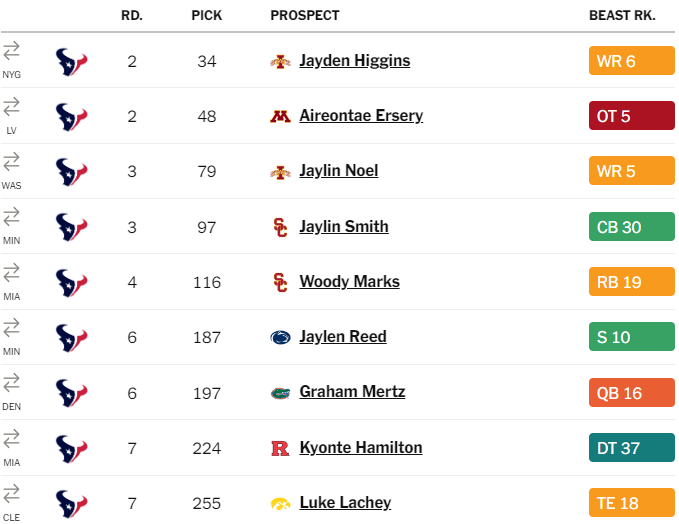The width and height of the screenshot is (679, 524).
Task: Click the trade arrows icon labeled LV
Action: tap(11, 107)
